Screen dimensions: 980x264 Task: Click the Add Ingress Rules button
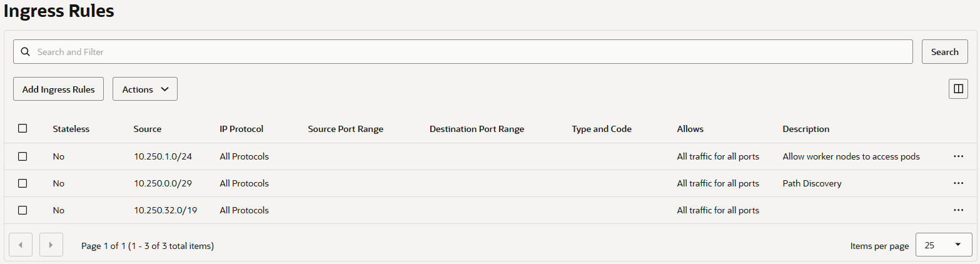coord(58,89)
